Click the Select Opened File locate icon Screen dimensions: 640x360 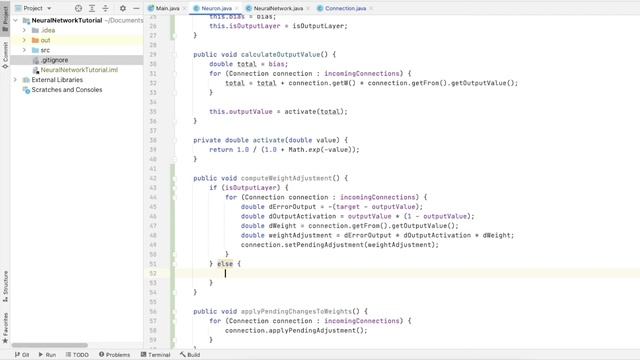coord(78,8)
